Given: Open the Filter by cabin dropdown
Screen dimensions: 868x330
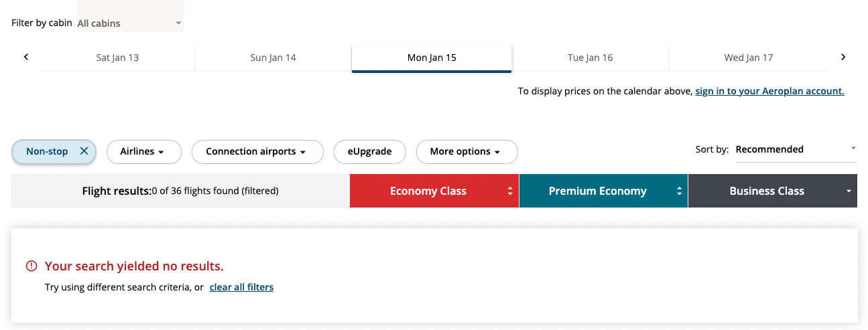Looking at the screenshot, I should (x=130, y=23).
